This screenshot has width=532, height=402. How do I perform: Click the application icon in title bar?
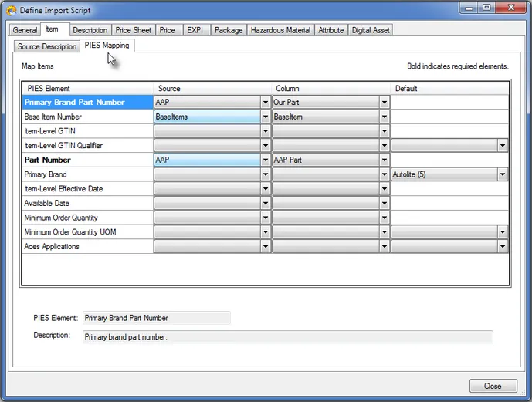[x=12, y=10]
